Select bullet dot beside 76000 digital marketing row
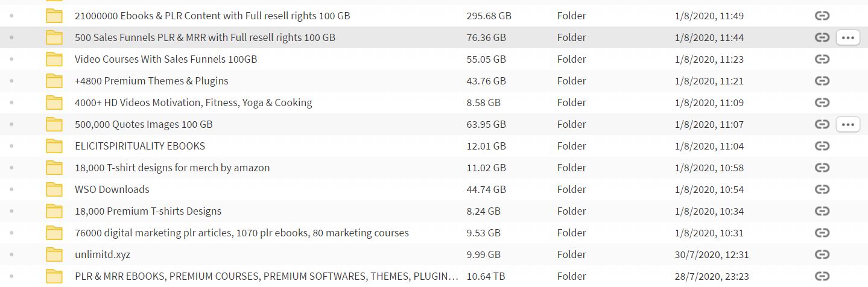Screen dimensions: 868x287 point(11,233)
